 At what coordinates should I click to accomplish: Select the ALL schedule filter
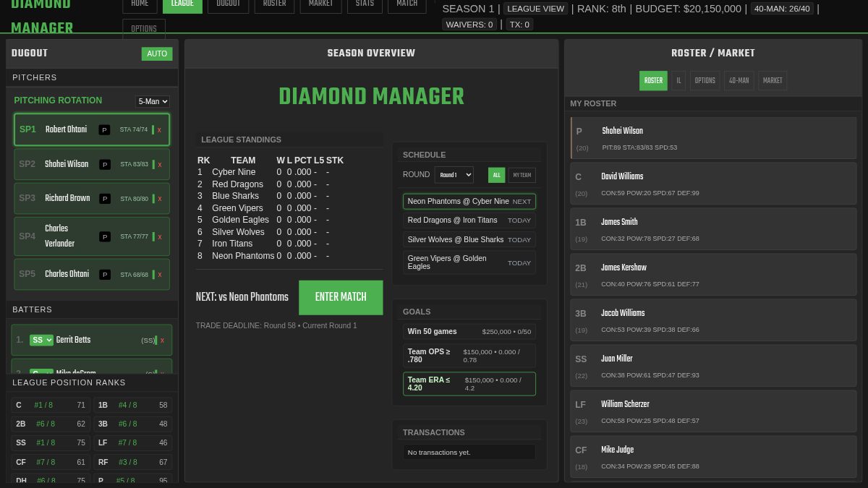click(497, 175)
